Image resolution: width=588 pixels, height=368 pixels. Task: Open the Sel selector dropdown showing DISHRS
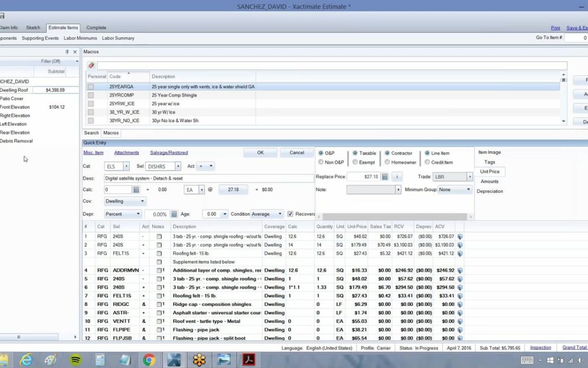pyautogui.click(x=177, y=166)
